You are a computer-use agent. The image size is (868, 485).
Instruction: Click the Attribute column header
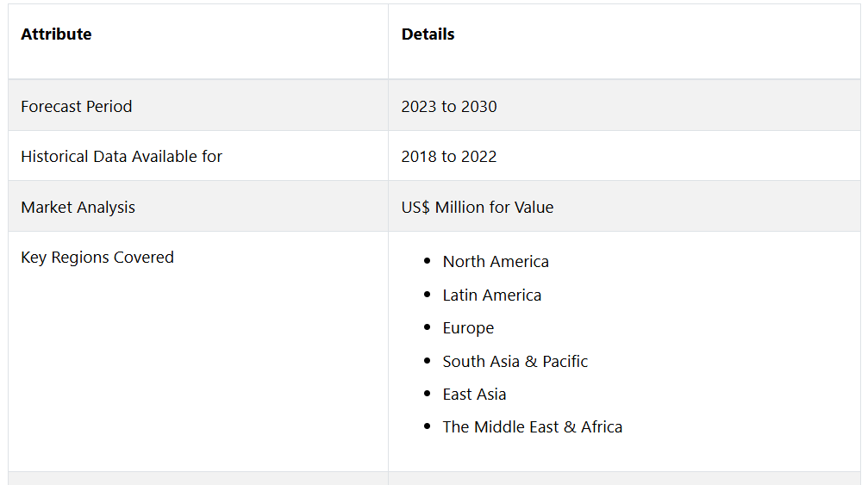tap(56, 34)
